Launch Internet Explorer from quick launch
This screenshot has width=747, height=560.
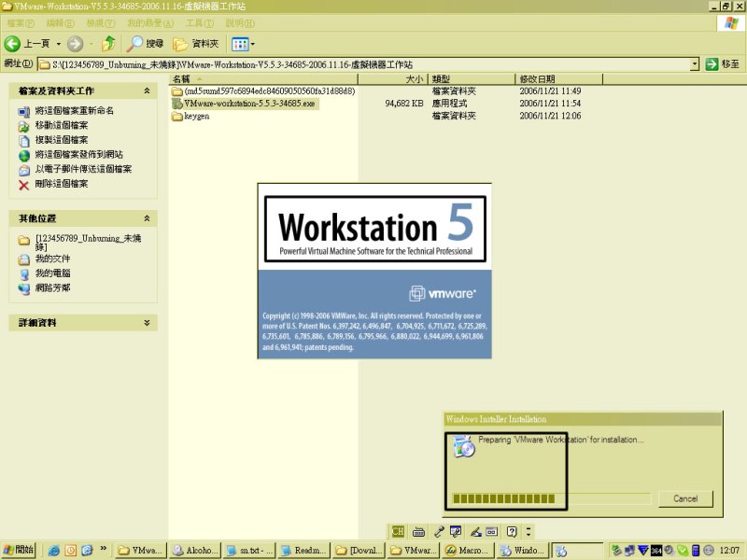(x=53, y=551)
